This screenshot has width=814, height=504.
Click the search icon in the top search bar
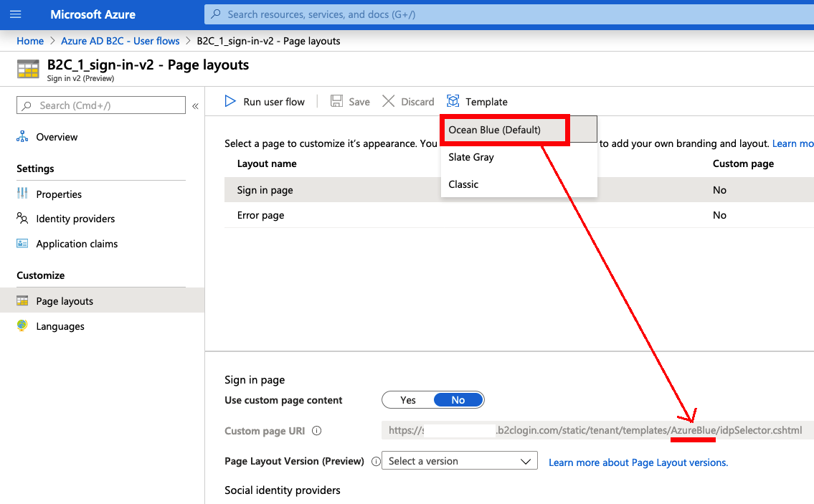point(216,14)
